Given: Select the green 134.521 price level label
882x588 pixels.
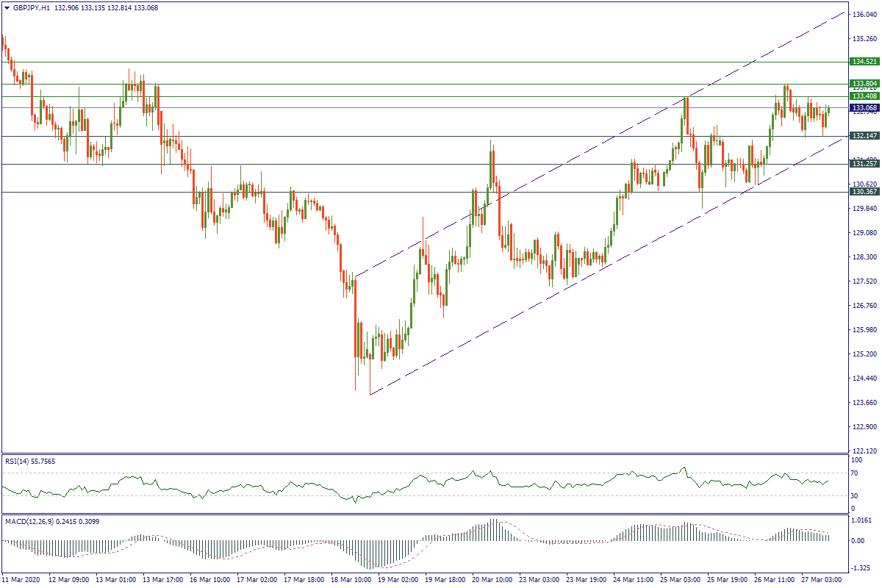Looking at the screenshot, I should (x=864, y=62).
